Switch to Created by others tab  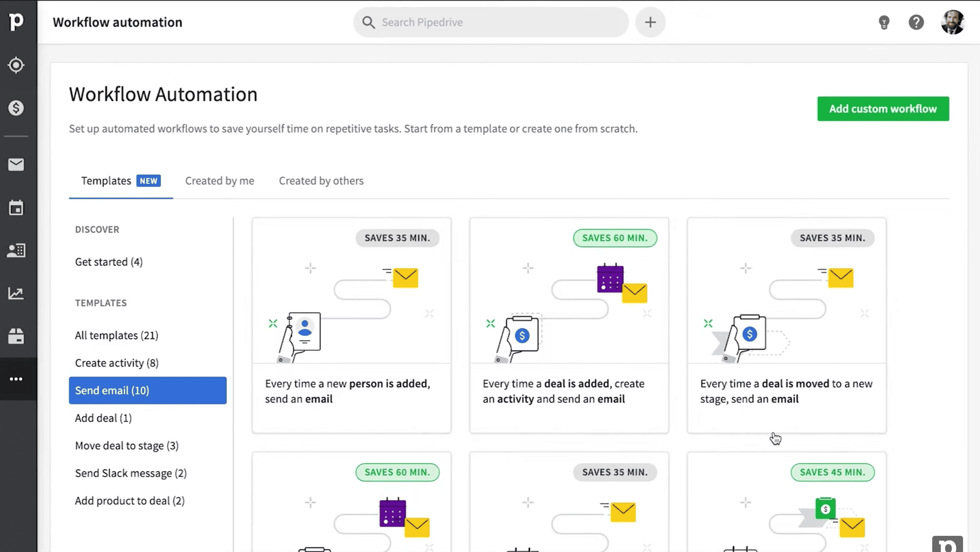coord(321,181)
